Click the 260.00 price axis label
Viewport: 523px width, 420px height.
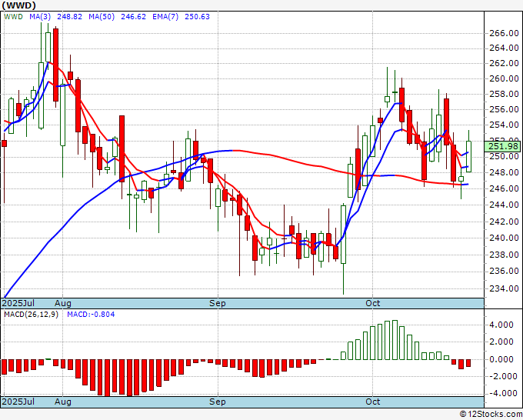[x=504, y=78]
